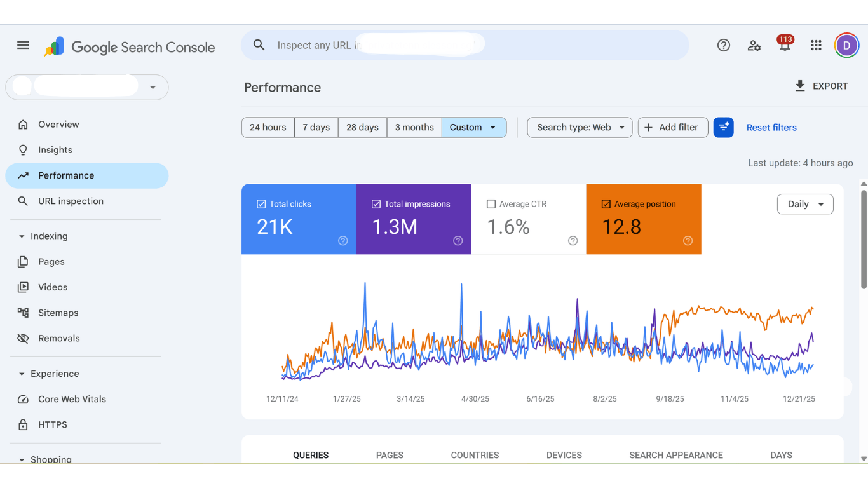Uncheck the Average position metric
Image resolution: width=868 pixels, height=488 pixels.
coord(606,203)
